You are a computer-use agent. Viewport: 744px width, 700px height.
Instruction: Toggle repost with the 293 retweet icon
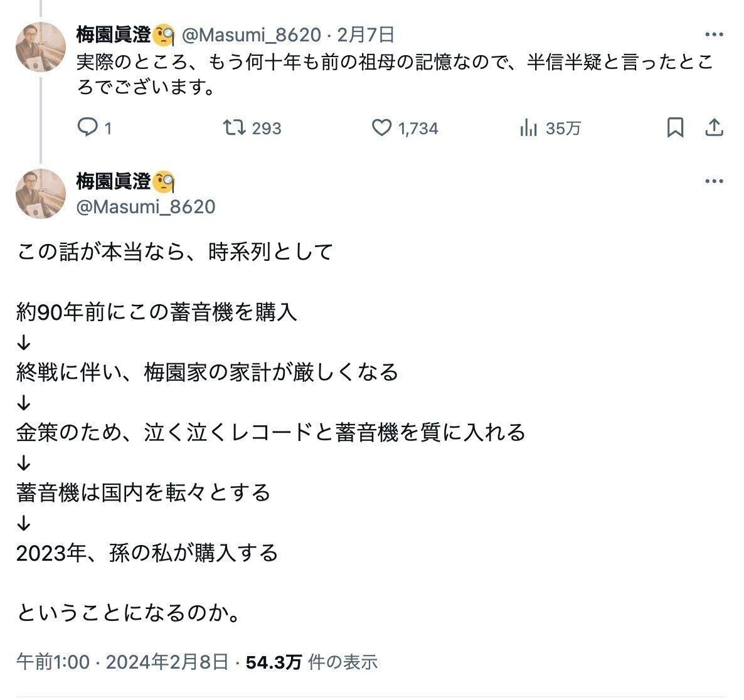point(234,128)
